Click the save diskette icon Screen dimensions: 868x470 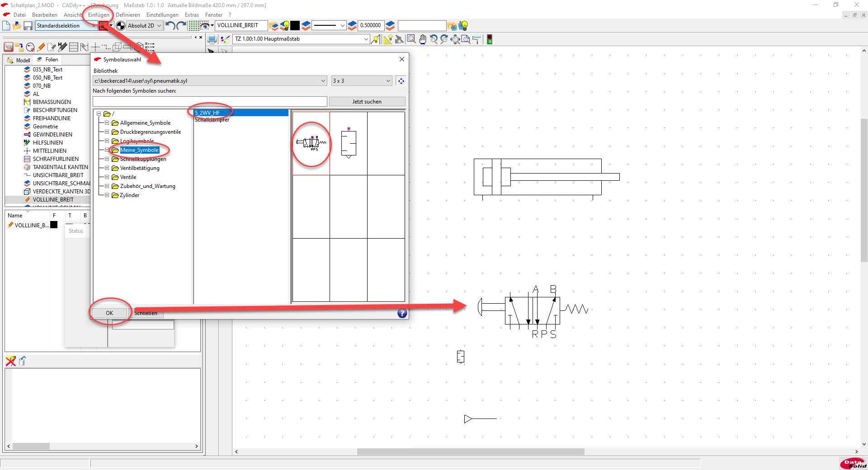point(28,26)
